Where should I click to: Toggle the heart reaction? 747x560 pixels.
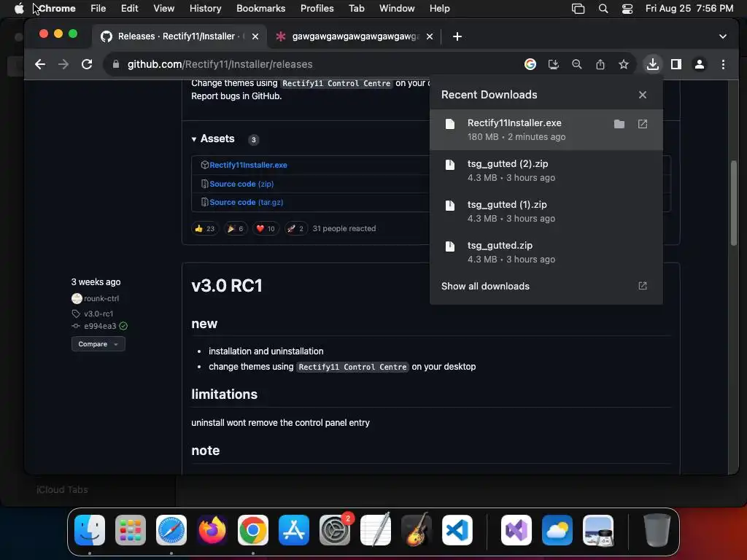266,228
